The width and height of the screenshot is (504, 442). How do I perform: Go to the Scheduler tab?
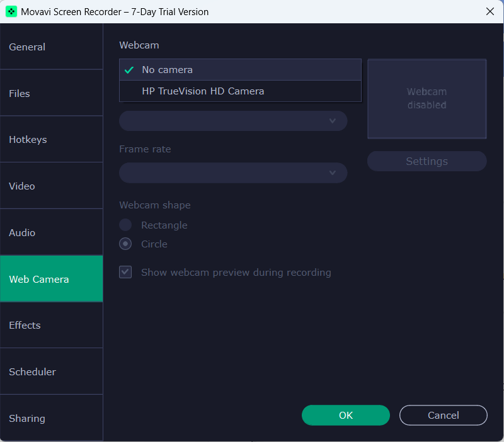click(52, 371)
